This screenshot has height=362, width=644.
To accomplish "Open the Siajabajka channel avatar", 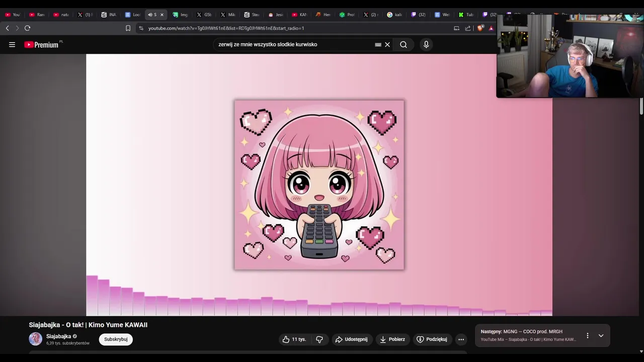I will (x=35, y=339).
